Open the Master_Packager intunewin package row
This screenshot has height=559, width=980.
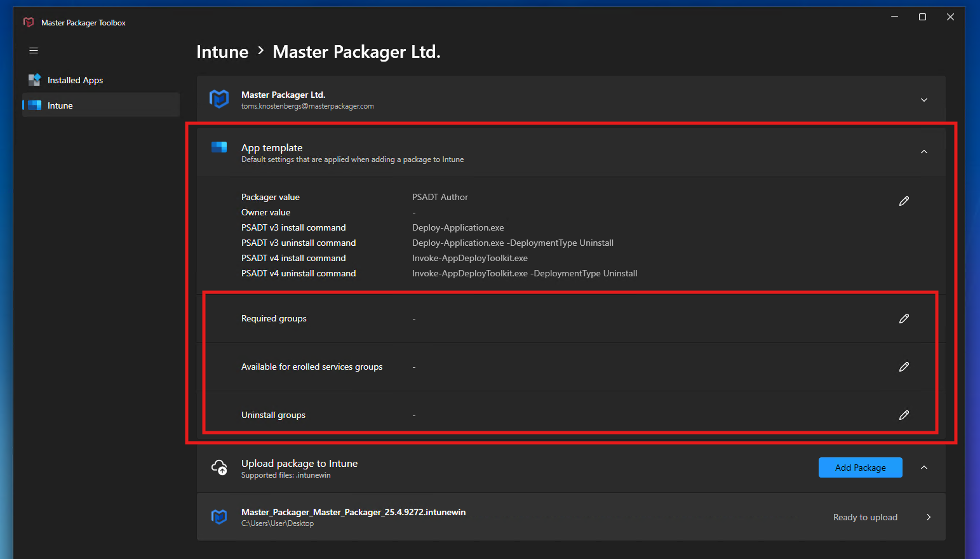(571, 517)
